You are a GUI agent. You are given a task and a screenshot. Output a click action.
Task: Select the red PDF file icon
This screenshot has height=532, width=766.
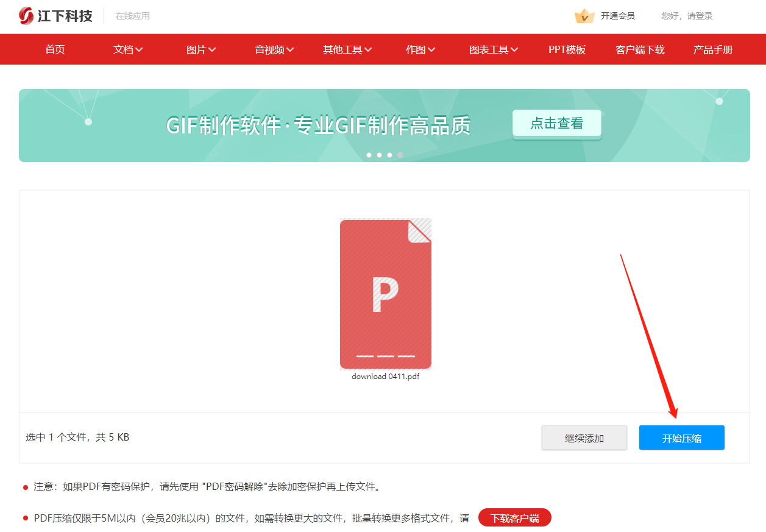[x=385, y=294]
